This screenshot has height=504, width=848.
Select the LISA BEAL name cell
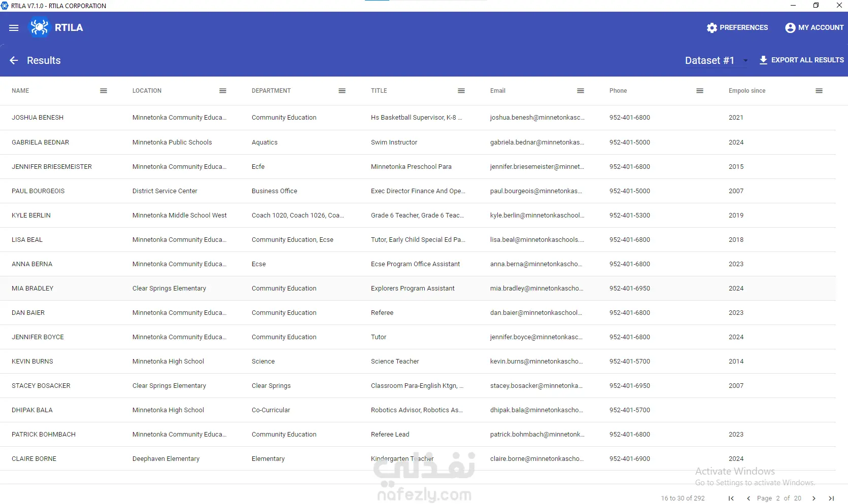(27, 240)
